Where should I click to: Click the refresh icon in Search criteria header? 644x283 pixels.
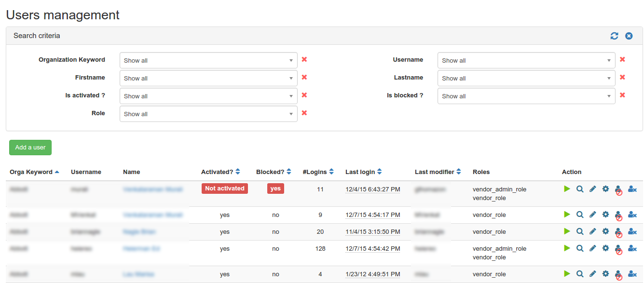(x=614, y=36)
